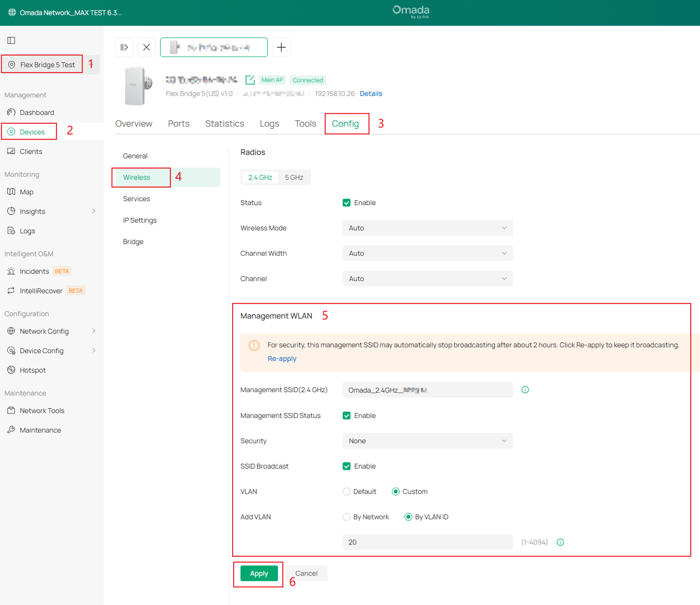Click the Main AP badge
The height and width of the screenshot is (605, 700).
click(272, 80)
